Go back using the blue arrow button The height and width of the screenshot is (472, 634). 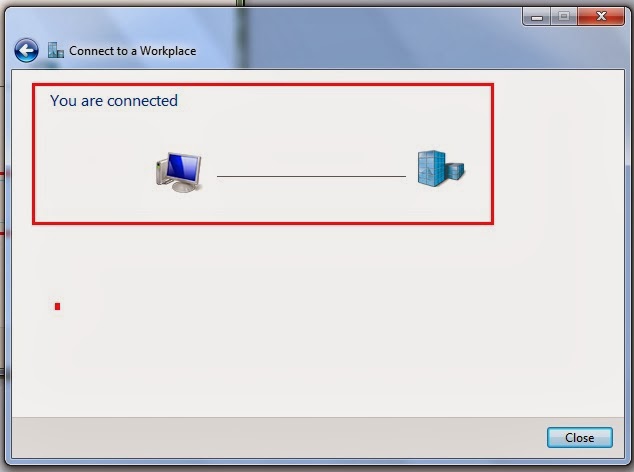point(26,51)
